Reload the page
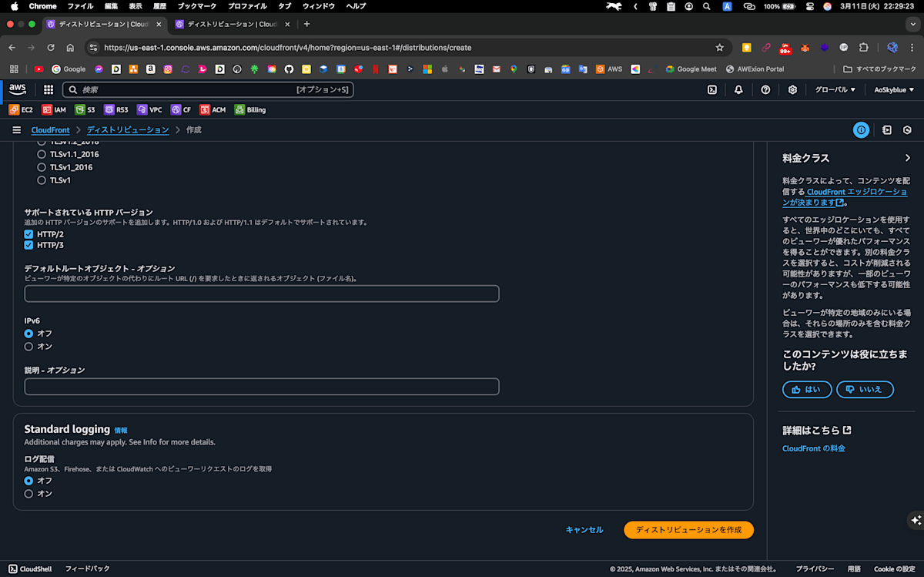The height and width of the screenshot is (577, 924). point(51,47)
